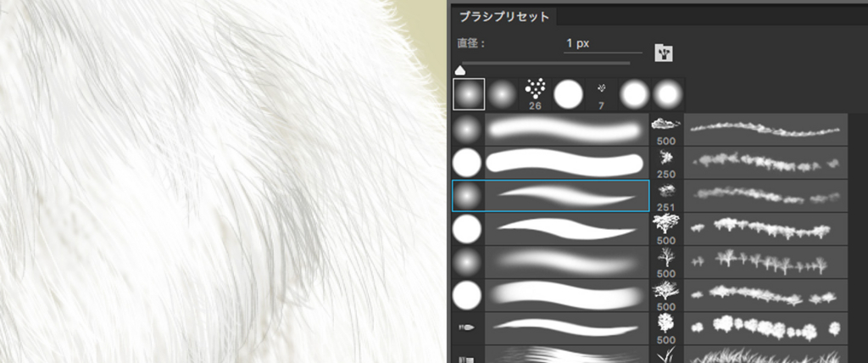
Task: Select the wide canopy tree brush 500 below bare tree
Action: (x=749, y=295)
